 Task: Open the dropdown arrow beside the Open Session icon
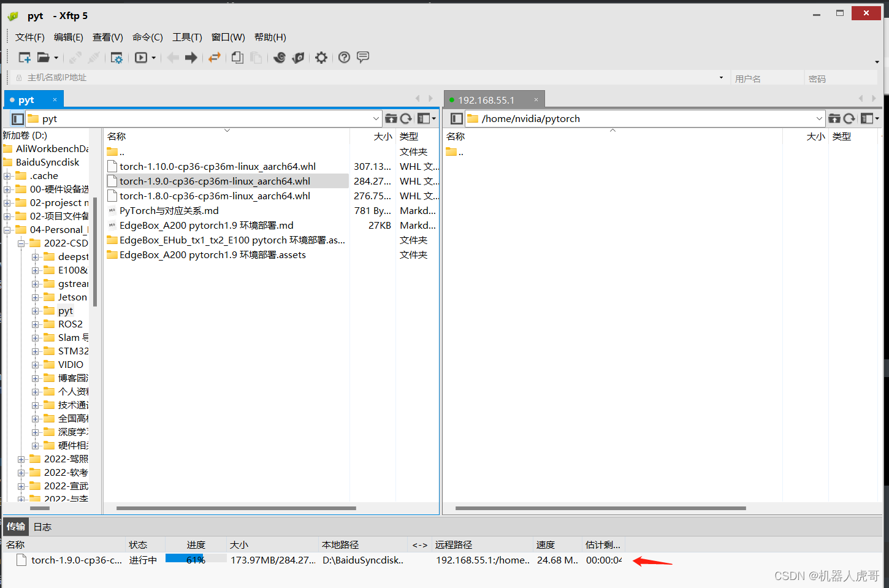coord(56,58)
